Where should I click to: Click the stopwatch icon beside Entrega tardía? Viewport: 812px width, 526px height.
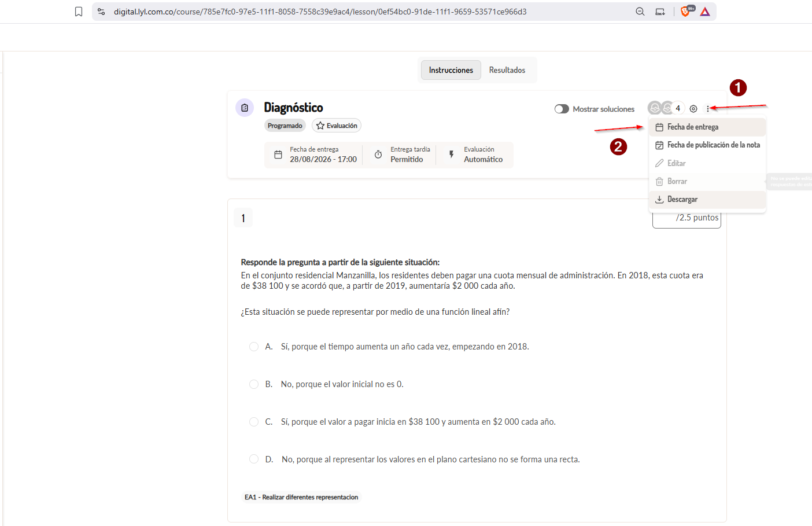[378, 155]
